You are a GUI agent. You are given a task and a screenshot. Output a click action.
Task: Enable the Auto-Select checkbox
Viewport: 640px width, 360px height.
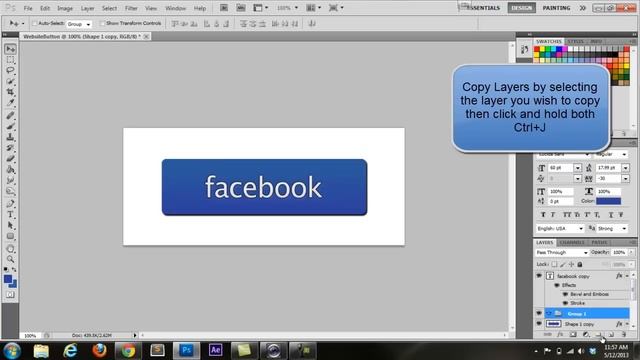(35, 24)
